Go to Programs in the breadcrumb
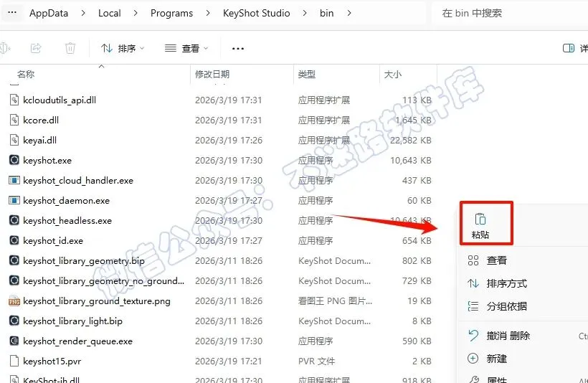Viewport: 588px width, 383px height. coord(172,13)
